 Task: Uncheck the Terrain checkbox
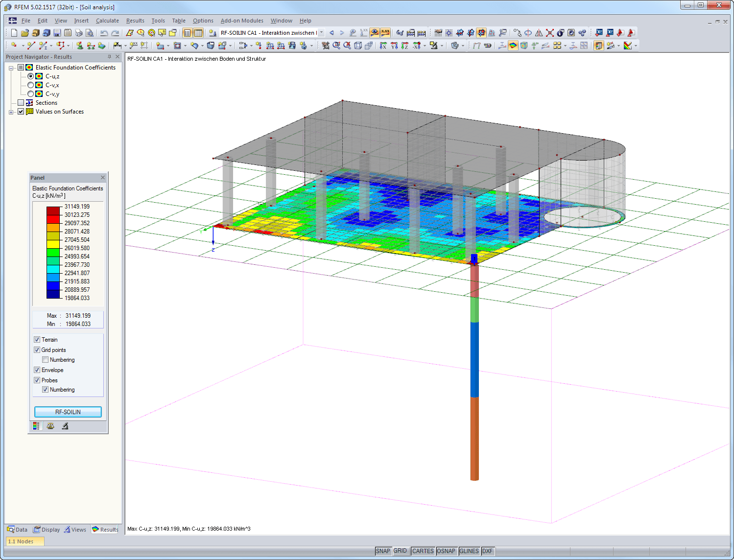37,340
